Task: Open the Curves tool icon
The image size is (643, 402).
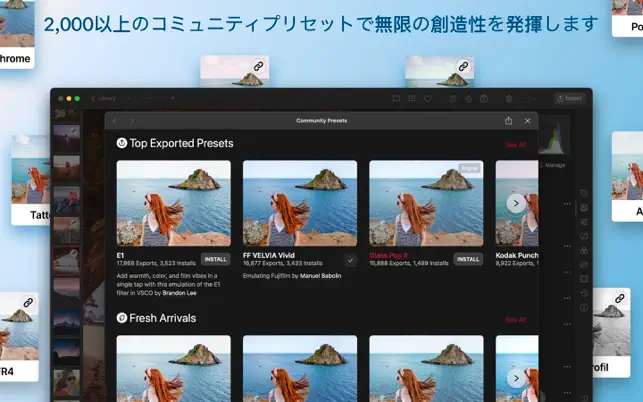Action: (584, 236)
